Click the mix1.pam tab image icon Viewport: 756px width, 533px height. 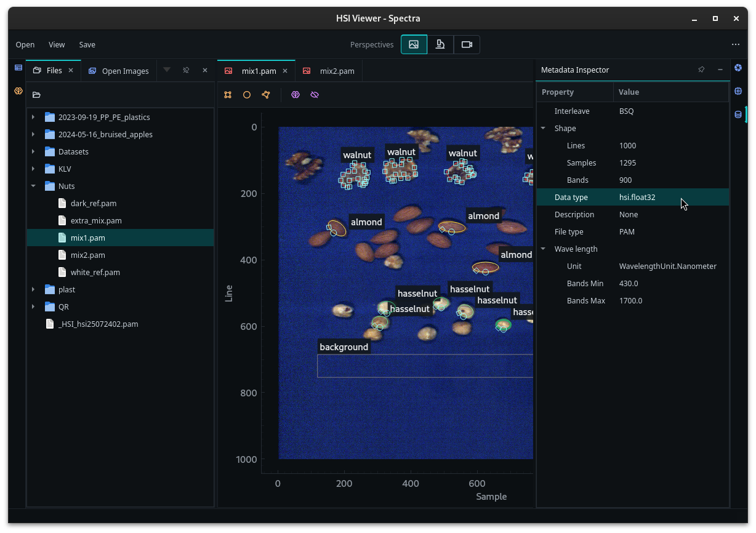pyautogui.click(x=228, y=71)
